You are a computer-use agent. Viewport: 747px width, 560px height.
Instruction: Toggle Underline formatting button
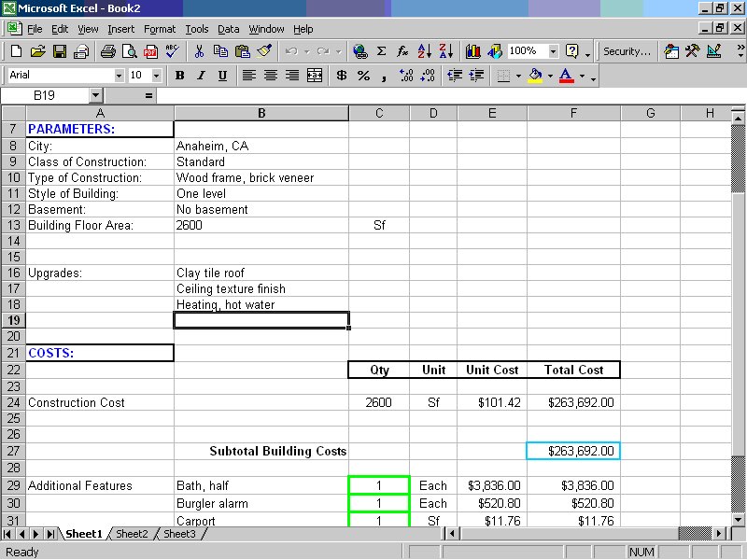click(x=222, y=76)
